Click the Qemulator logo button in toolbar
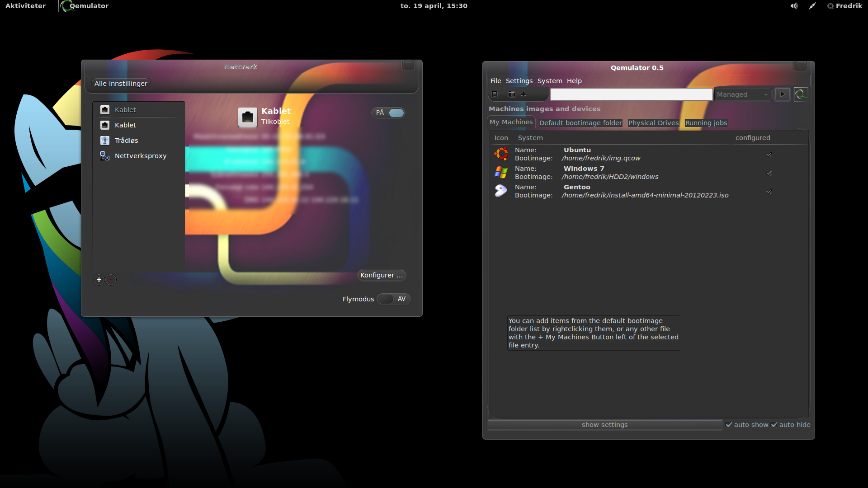The height and width of the screenshot is (488, 868). [801, 94]
